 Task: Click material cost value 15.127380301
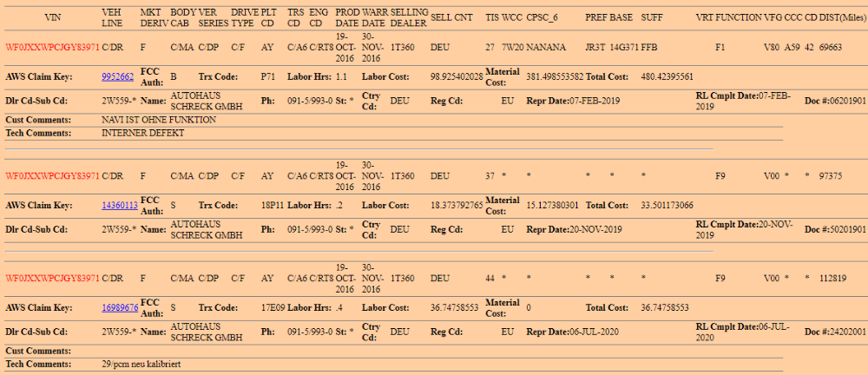(553, 206)
